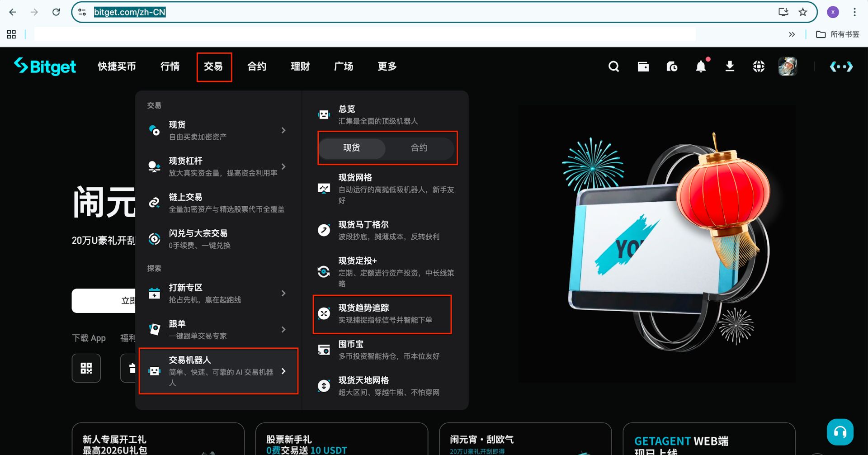Open the Chrome profile avatar
The image size is (868, 455).
[833, 12]
